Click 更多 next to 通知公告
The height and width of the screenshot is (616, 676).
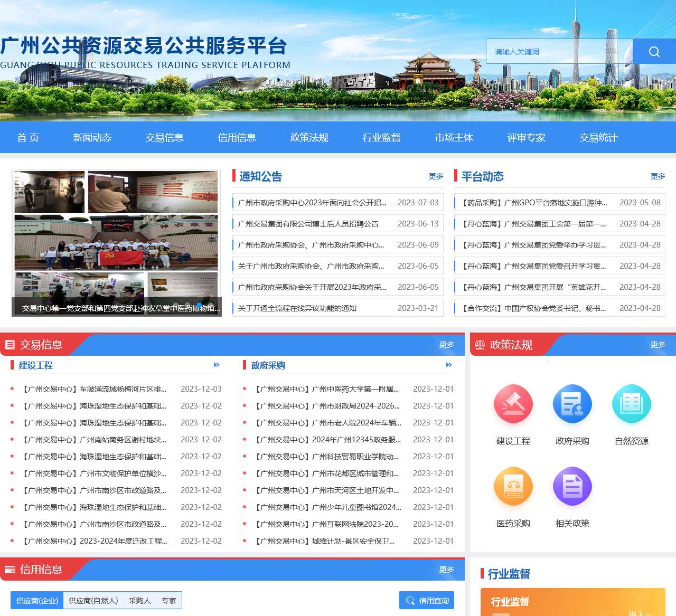436,176
